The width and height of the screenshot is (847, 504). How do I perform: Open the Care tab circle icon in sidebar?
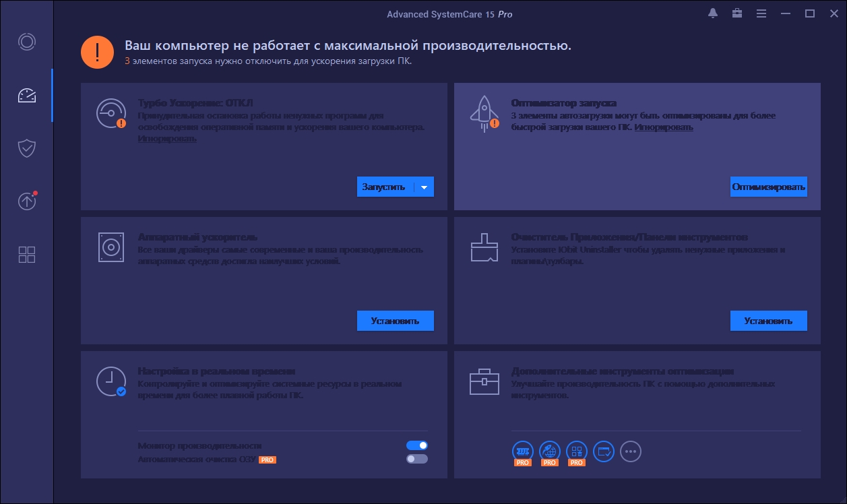26,42
